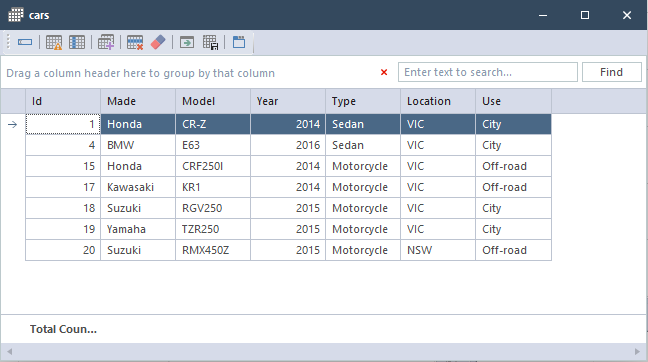Sort by the Year column header

coord(288,101)
